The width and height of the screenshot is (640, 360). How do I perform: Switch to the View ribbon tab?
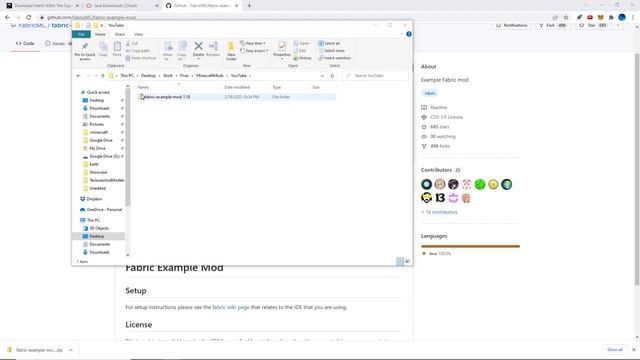tap(138, 34)
